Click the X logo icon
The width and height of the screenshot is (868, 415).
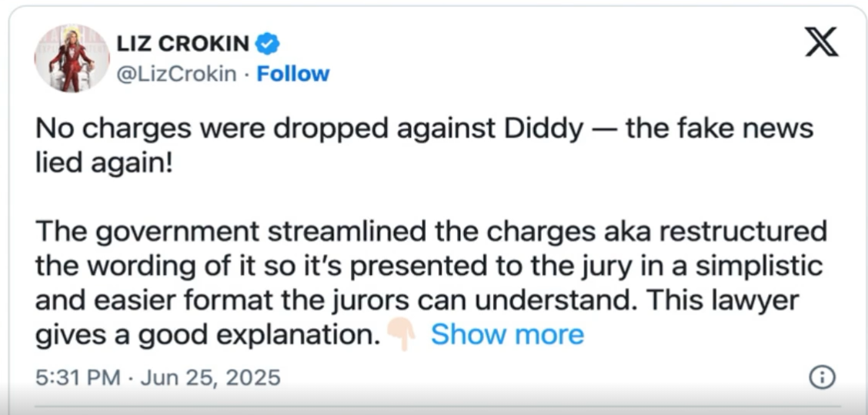click(x=822, y=42)
